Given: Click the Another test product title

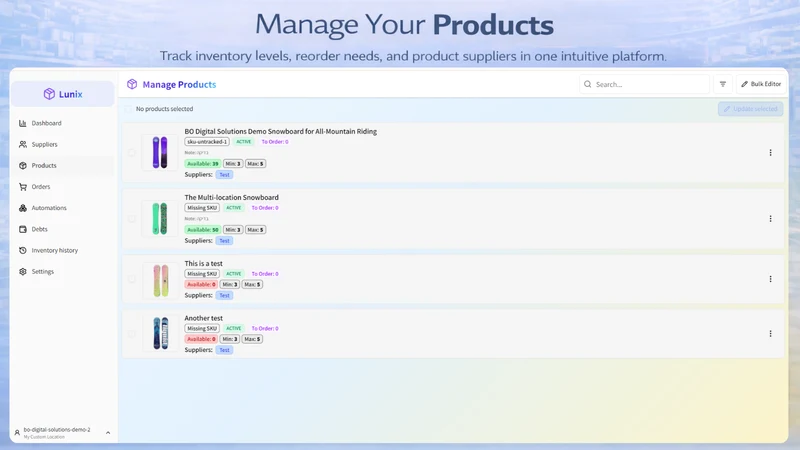Looking at the screenshot, I should point(204,318).
